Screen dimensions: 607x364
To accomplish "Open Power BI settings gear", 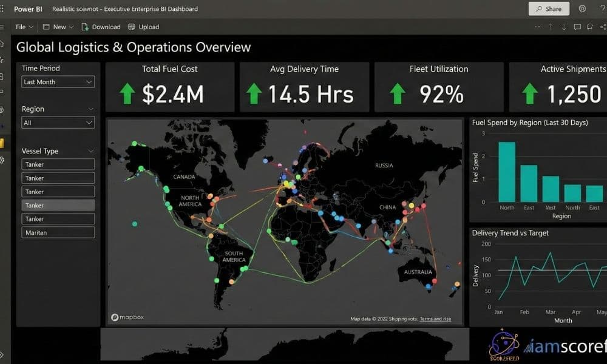I will point(582,8).
